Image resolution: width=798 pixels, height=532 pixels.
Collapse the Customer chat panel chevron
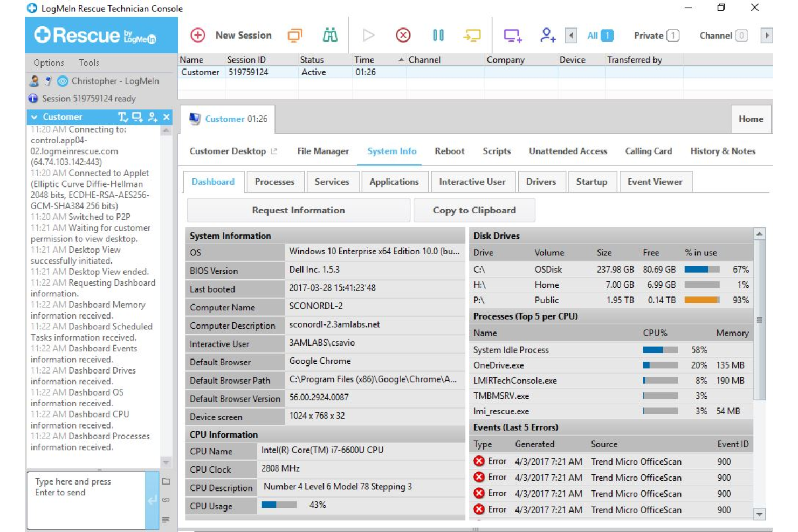pyautogui.click(x=34, y=116)
